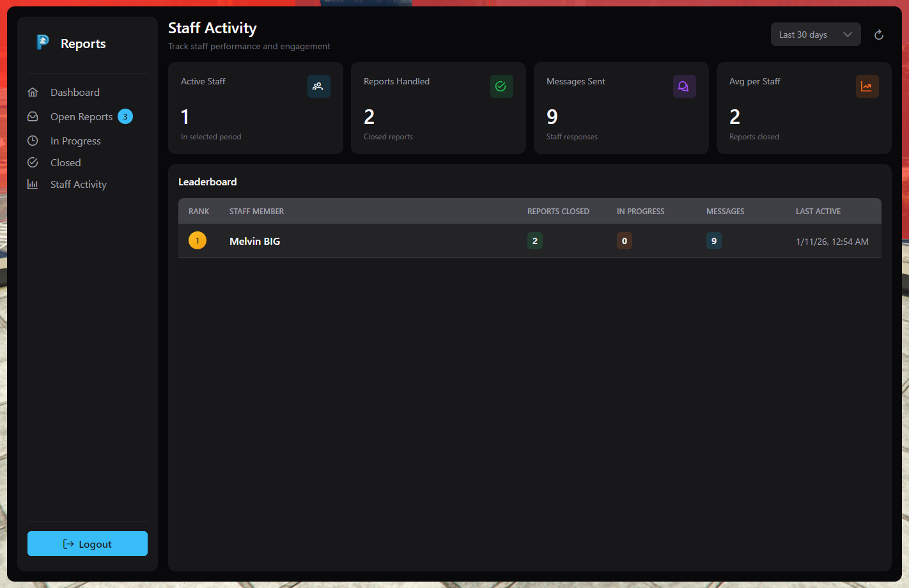Show Closed reports
Image resolution: width=909 pixels, height=588 pixels.
pyautogui.click(x=65, y=162)
